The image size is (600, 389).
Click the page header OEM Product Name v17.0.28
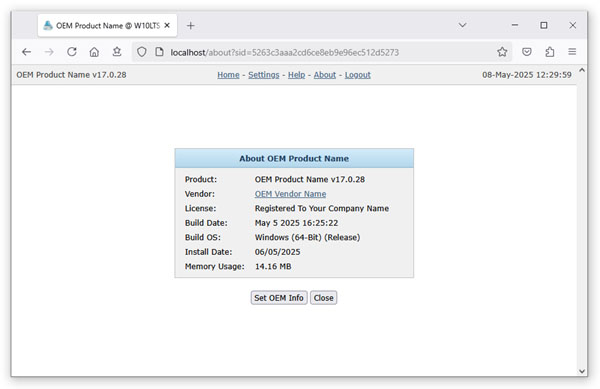pyautogui.click(x=71, y=75)
